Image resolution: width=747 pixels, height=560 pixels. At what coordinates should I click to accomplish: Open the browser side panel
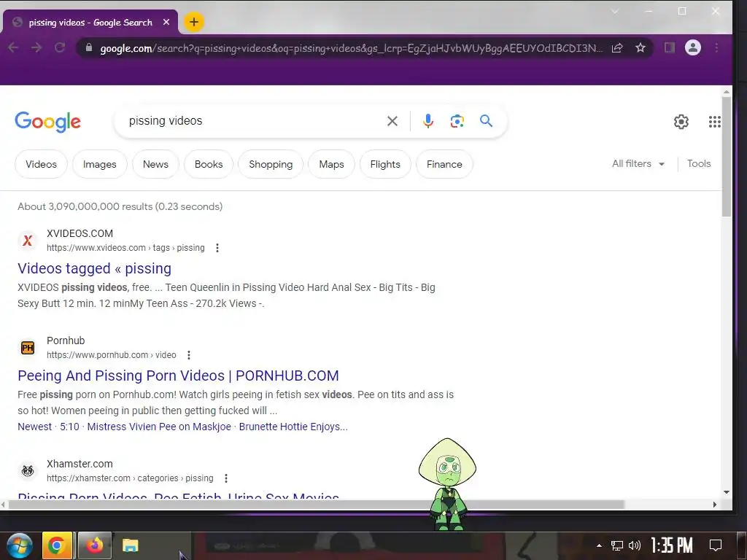pos(670,47)
